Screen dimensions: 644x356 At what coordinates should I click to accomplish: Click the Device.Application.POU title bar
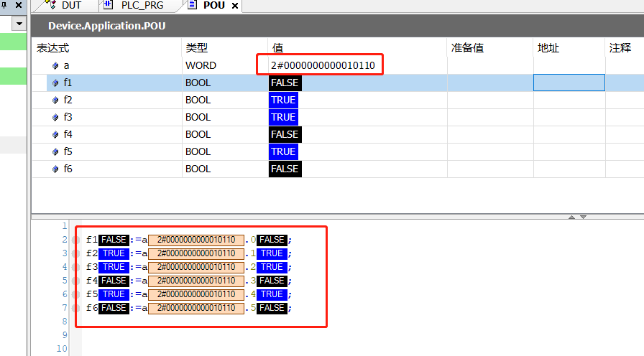(x=338, y=26)
